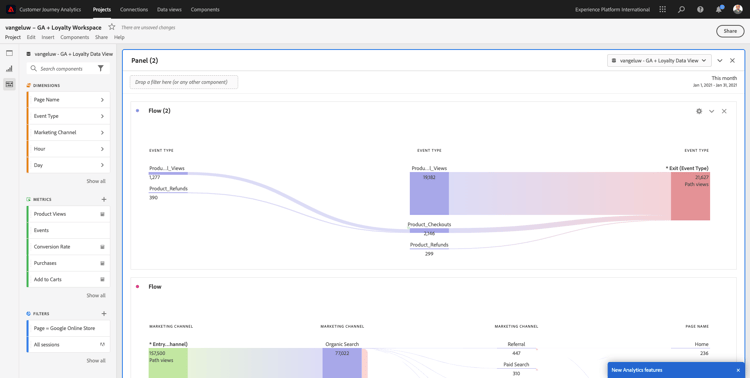Screen dimensions: 750x378
Task: Select the Visualizations rail icon
Action: point(9,68)
